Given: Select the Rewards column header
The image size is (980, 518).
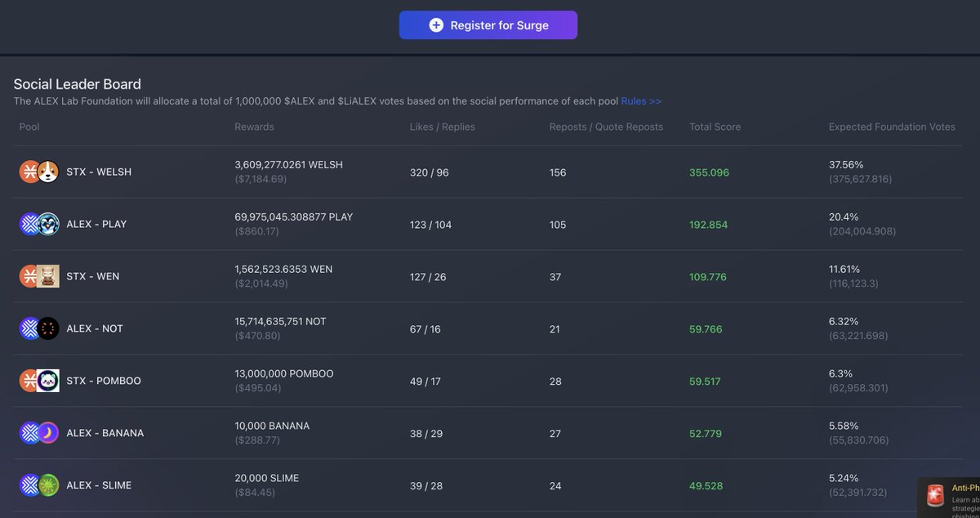Looking at the screenshot, I should (254, 127).
